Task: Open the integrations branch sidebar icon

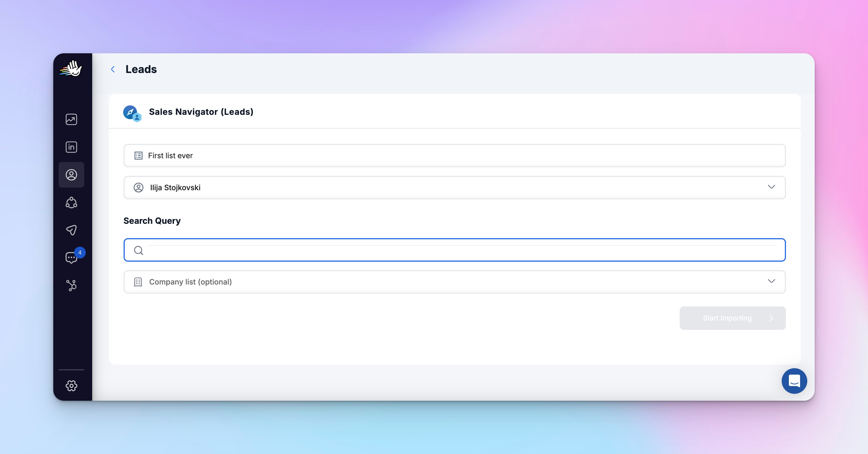Action: 71,285
